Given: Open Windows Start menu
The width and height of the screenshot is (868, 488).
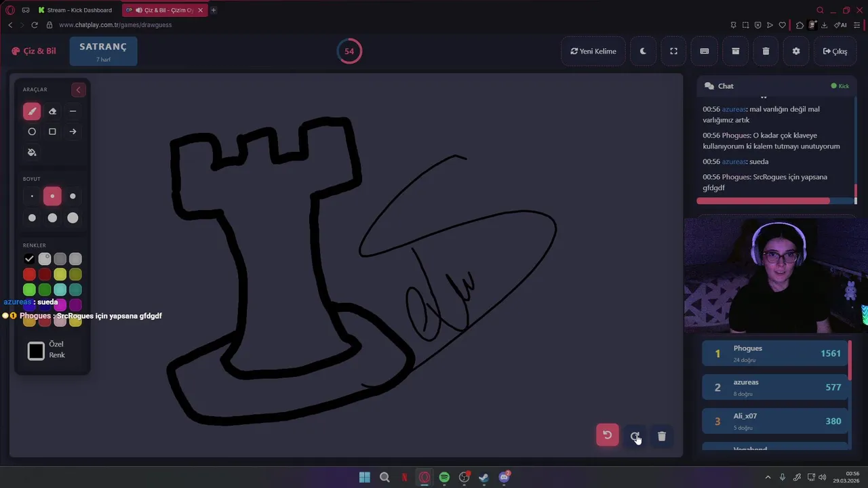Looking at the screenshot, I should pos(365,477).
